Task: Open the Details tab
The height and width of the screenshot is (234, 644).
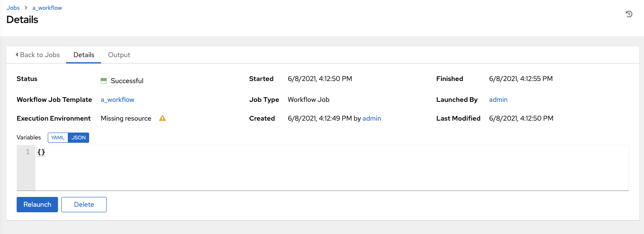Action: (x=84, y=55)
